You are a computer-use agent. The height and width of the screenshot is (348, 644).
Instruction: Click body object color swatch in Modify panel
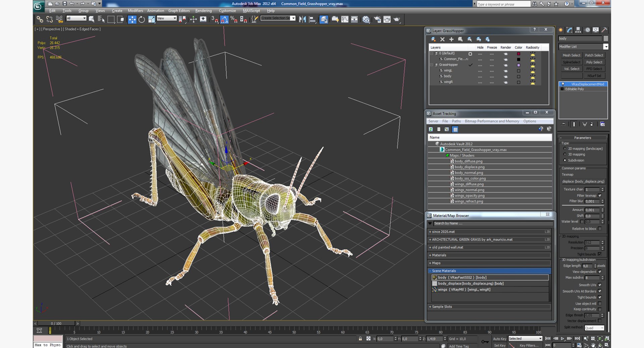(x=606, y=39)
